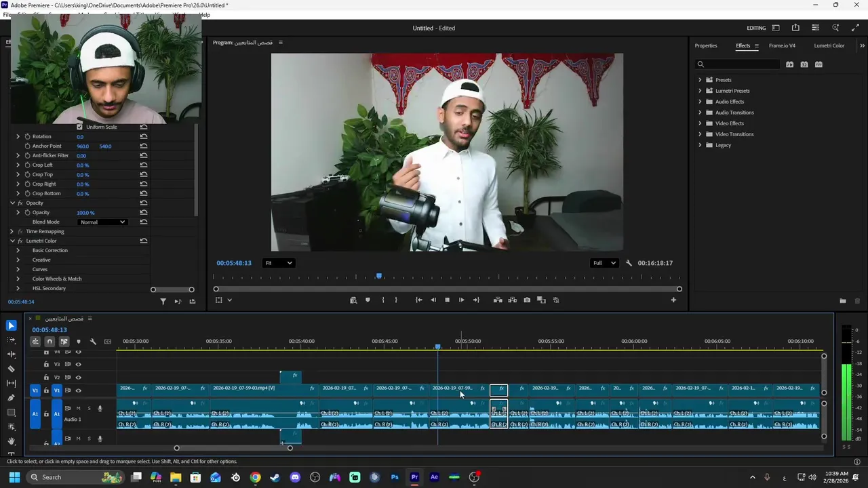Switch to Frame.io V4 tab
Screen dimensions: 868x488
click(782, 45)
